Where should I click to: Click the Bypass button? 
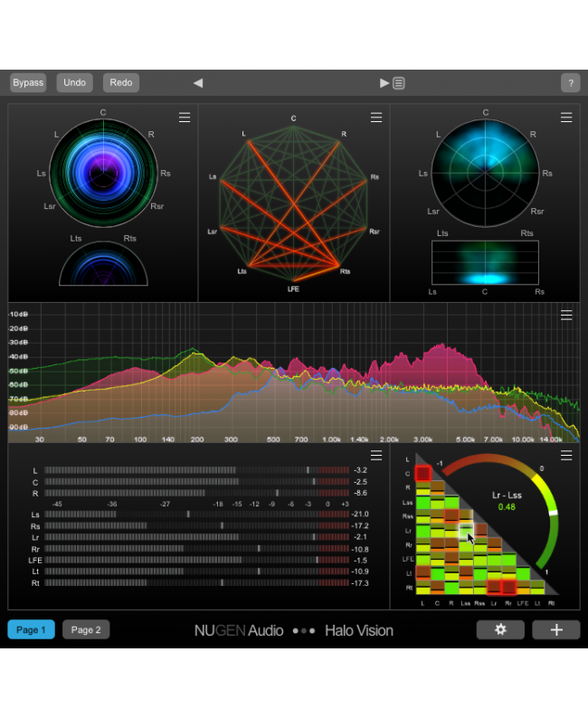coord(28,83)
